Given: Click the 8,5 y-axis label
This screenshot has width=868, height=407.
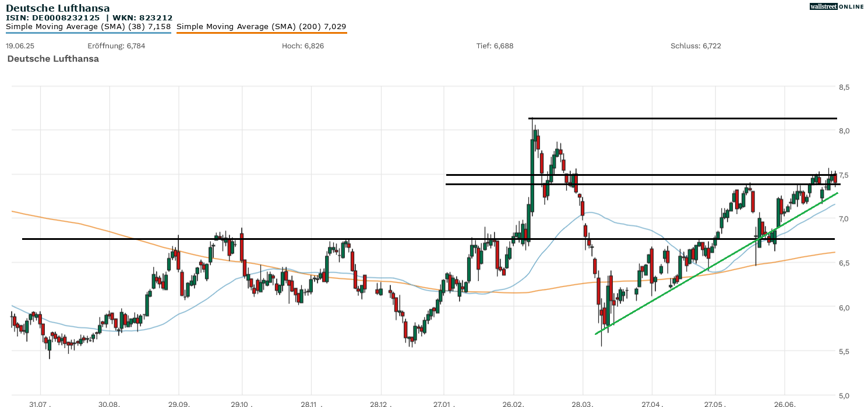Looking at the screenshot, I should 844,87.
